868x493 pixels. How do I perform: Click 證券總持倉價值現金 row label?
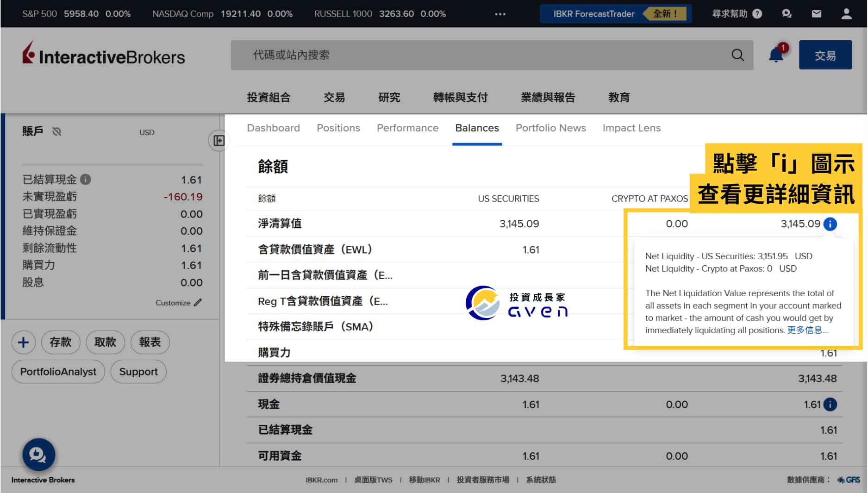click(307, 378)
